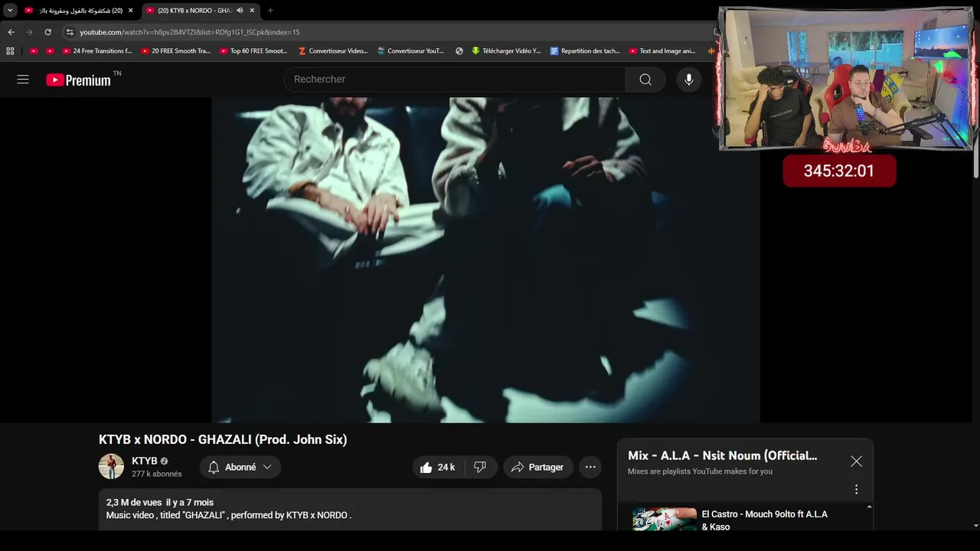Click the 277 k abonnés text
Viewport: 980px width, 551px height.
click(157, 474)
